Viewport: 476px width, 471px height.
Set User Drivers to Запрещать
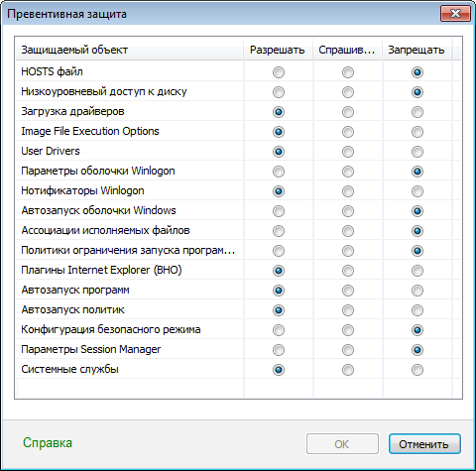[417, 152]
